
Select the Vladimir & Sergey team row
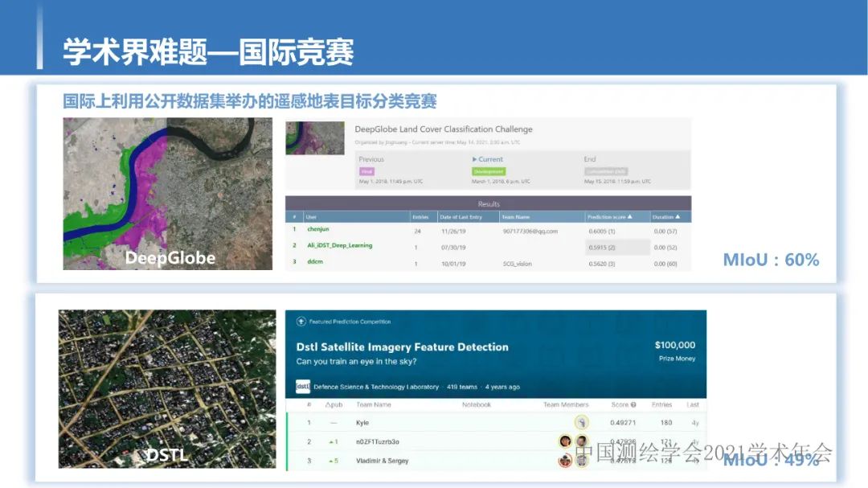[382, 461]
